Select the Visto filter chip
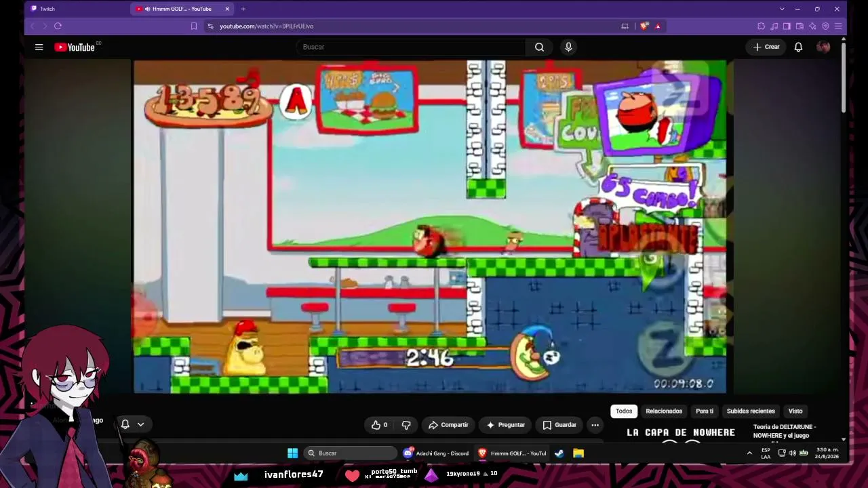 tap(795, 411)
